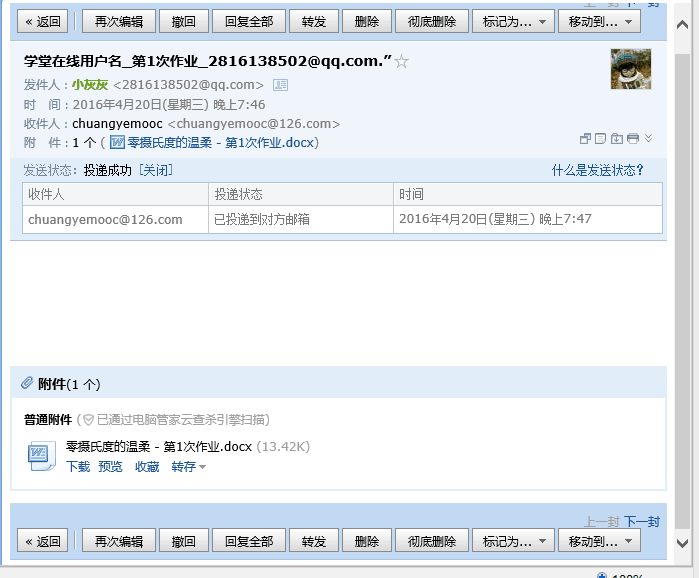Click the vertical scrollbar thumb
The height and width of the screenshot is (578, 699).
pos(683,290)
